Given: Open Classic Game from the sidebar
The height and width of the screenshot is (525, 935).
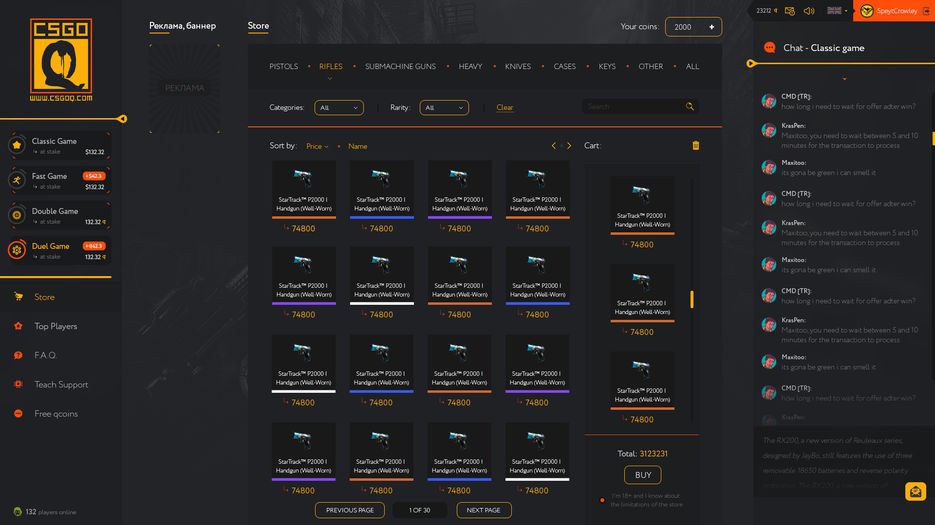Looking at the screenshot, I should pos(59,146).
